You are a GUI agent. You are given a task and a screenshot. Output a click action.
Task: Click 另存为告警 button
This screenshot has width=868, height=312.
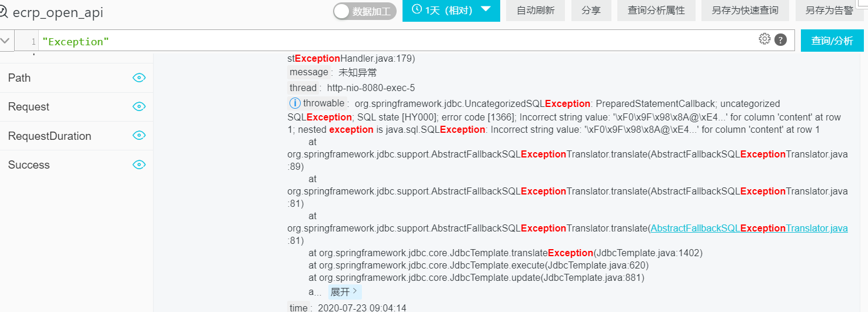pyautogui.click(x=830, y=11)
